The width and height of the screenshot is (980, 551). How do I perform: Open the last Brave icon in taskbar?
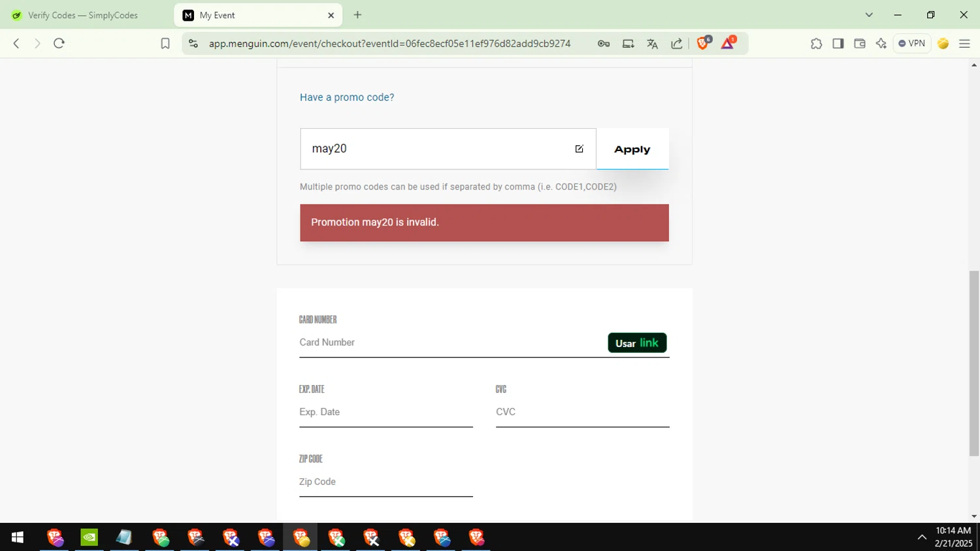pyautogui.click(x=476, y=537)
